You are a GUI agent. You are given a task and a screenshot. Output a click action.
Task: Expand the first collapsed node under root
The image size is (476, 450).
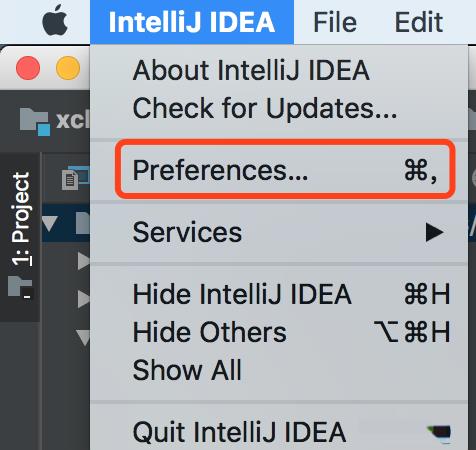[83, 261]
